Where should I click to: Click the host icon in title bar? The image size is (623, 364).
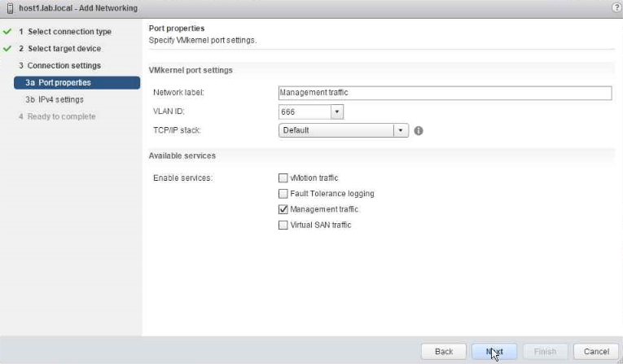[x=9, y=7]
